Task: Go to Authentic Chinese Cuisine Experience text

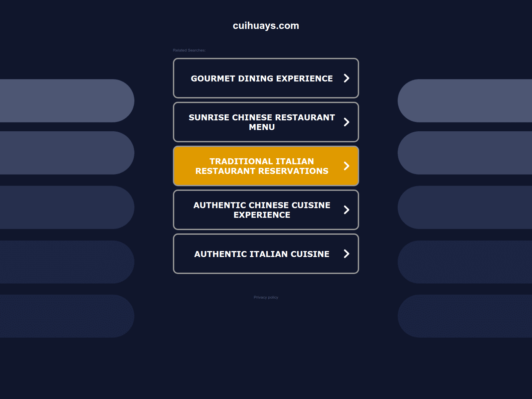Action: click(x=262, y=210)
